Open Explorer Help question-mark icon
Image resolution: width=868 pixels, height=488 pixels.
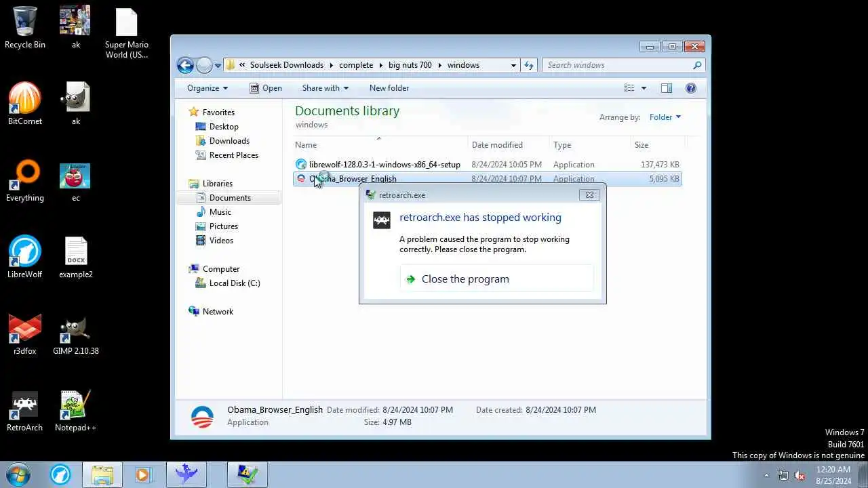[x=691, y=88]
